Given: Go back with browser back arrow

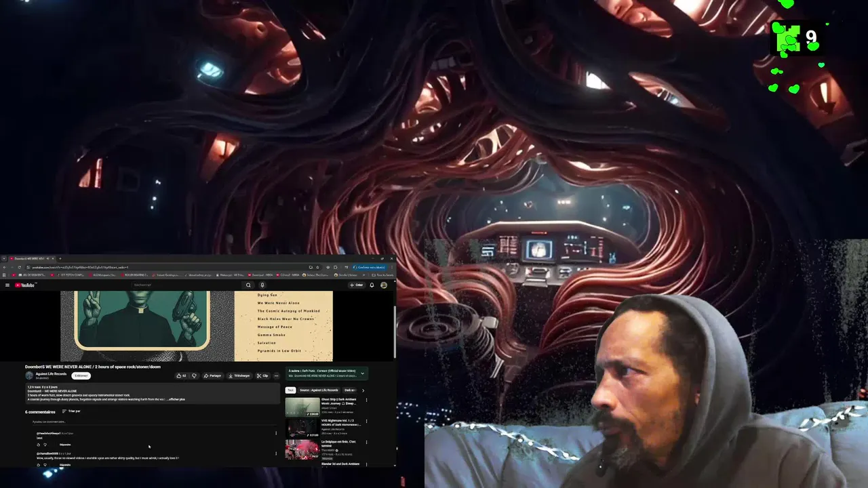Looking at the screenshot, I should point(5,267).
